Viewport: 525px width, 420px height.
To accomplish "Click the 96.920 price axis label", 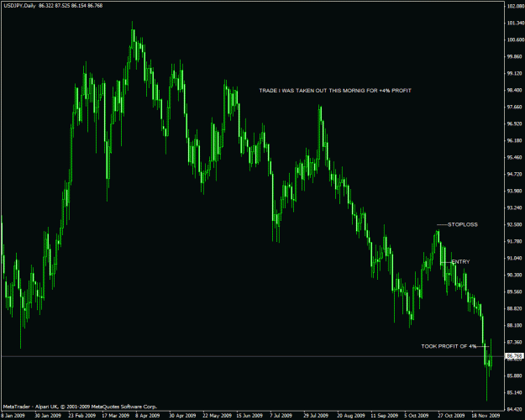I will coord(515,123).
